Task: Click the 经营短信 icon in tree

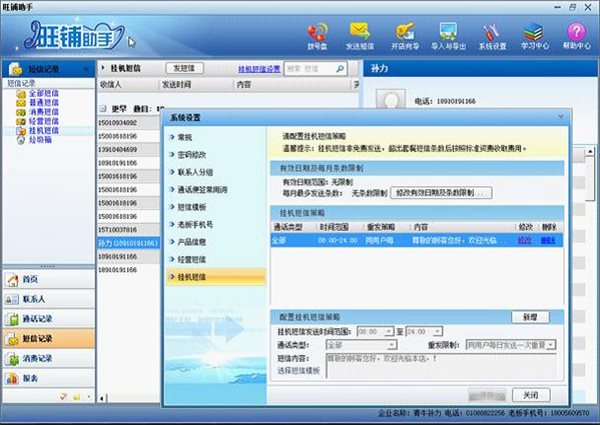Action: [21, 122]
